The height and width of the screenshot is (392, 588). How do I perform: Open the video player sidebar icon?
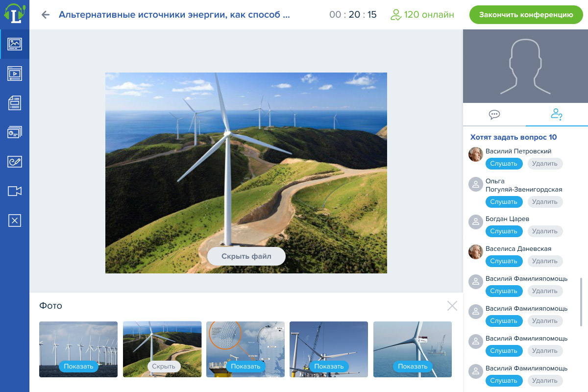pyautogui.click(x=15, y=73)
